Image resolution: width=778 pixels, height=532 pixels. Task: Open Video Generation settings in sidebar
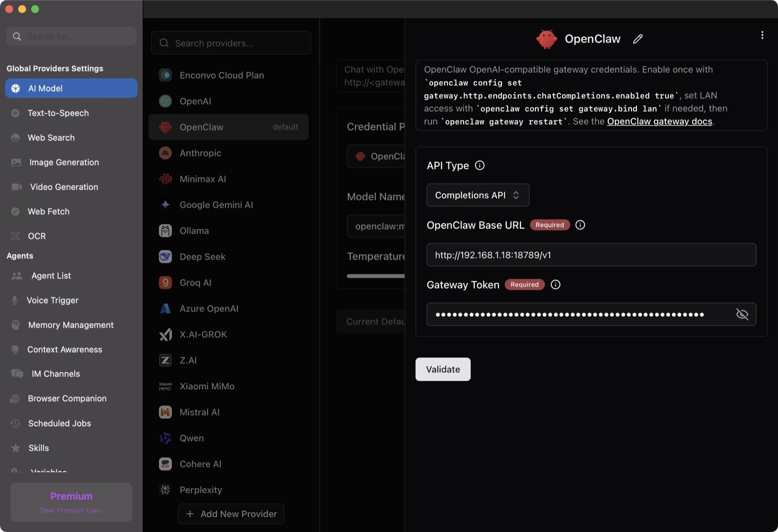point(71,187)
